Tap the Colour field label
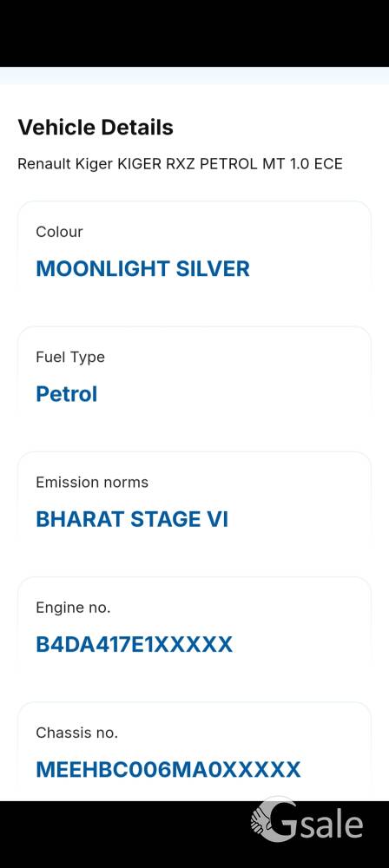This screenshot has height=868, width=389. tap(59, 232)
